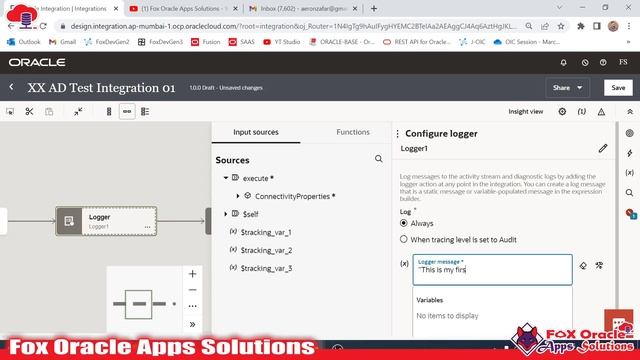
Task: Click the (x) icon beside Logger message
Action: coord(404,264)
